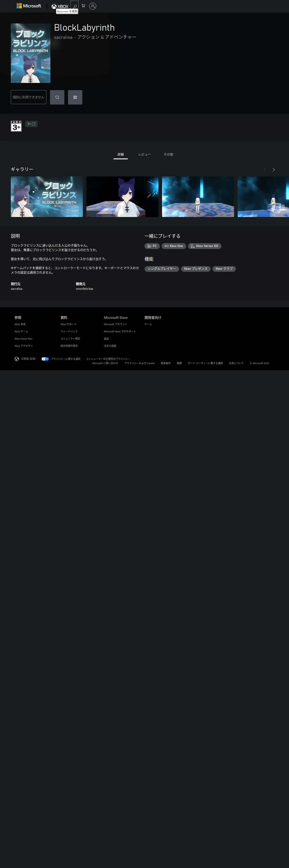The height and width of the screenshot is (868, 289).
Task: Open プライバシーおよび Cookie link
Action: 139,363
